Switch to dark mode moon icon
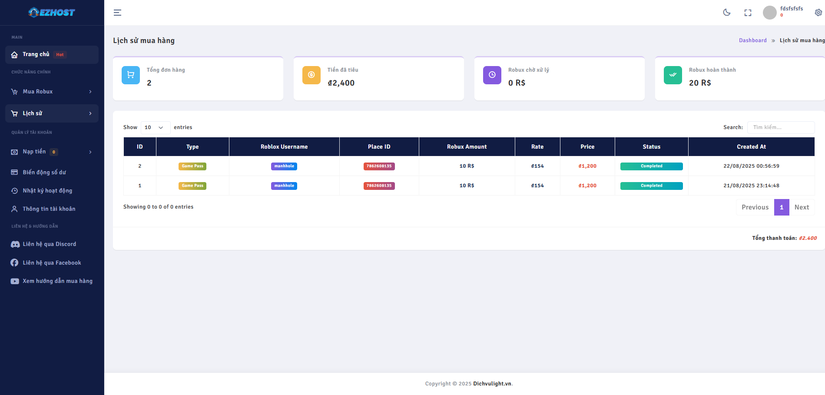825x395 pixels. click(x=727, y=13)
